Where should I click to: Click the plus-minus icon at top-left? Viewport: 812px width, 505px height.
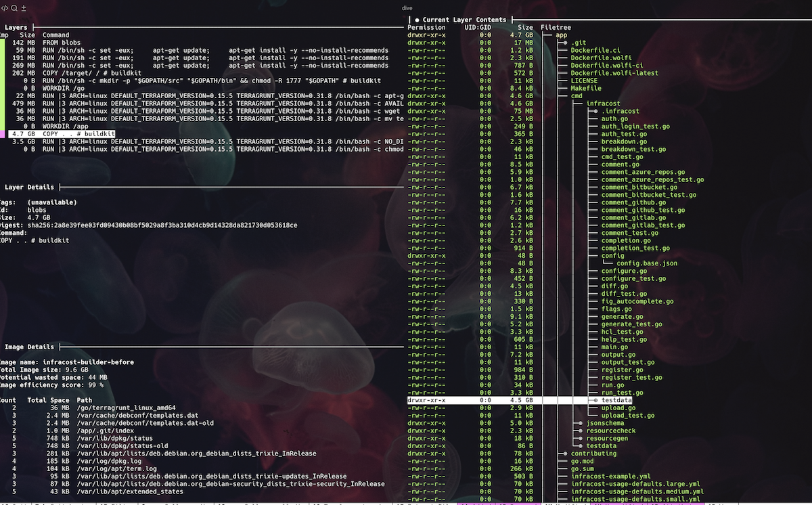(x=24, y=8)
